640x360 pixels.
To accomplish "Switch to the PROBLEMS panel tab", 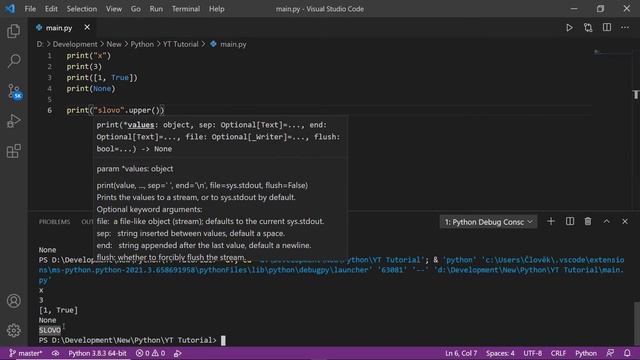I will click(x=54, y=222).
